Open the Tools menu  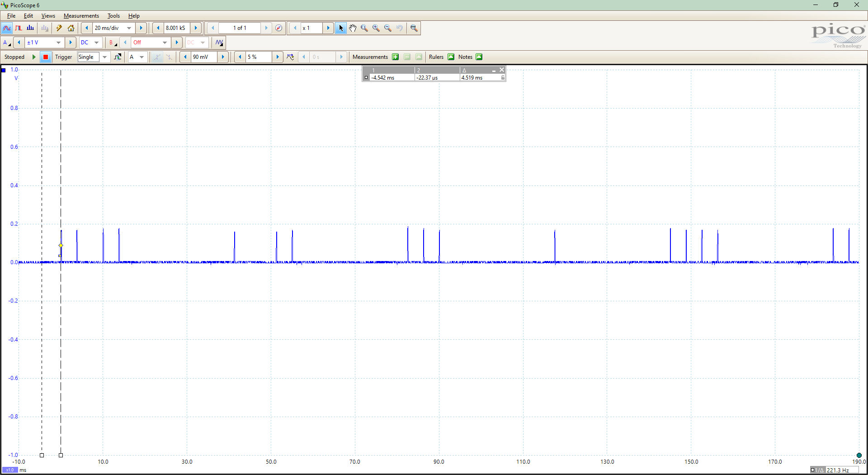(113, 16)
